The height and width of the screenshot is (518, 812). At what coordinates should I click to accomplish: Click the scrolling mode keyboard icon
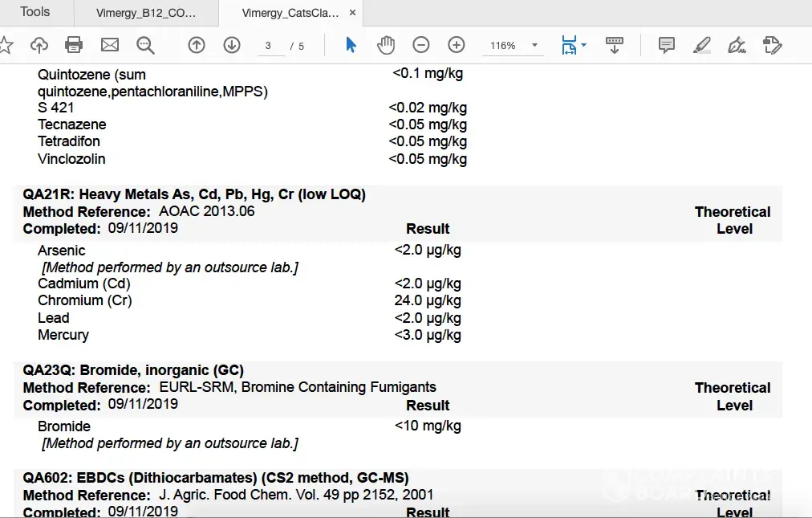click(x=615, y=45)
